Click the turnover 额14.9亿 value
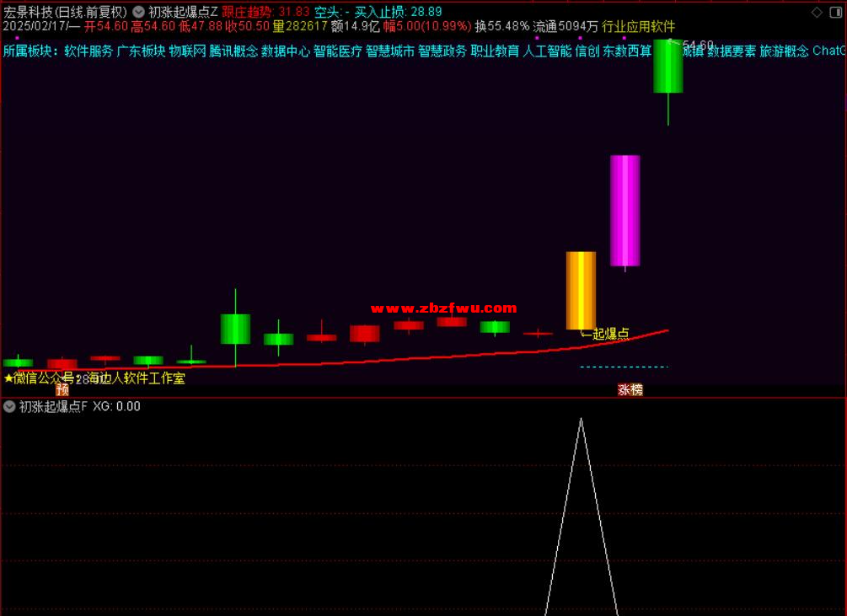 [x=356, y=26]
